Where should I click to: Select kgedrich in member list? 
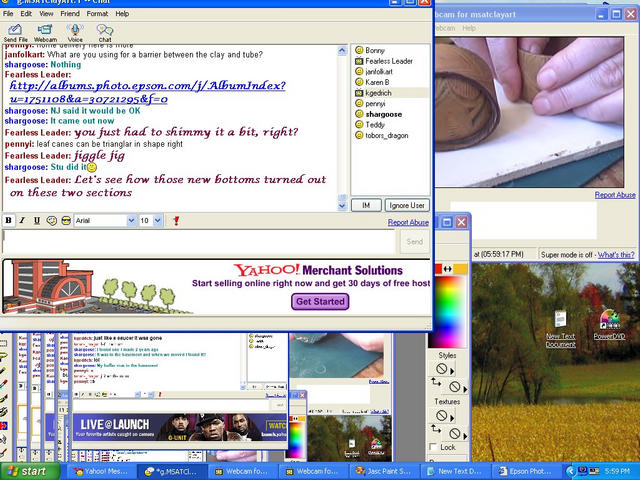click(x=378, y=93)
